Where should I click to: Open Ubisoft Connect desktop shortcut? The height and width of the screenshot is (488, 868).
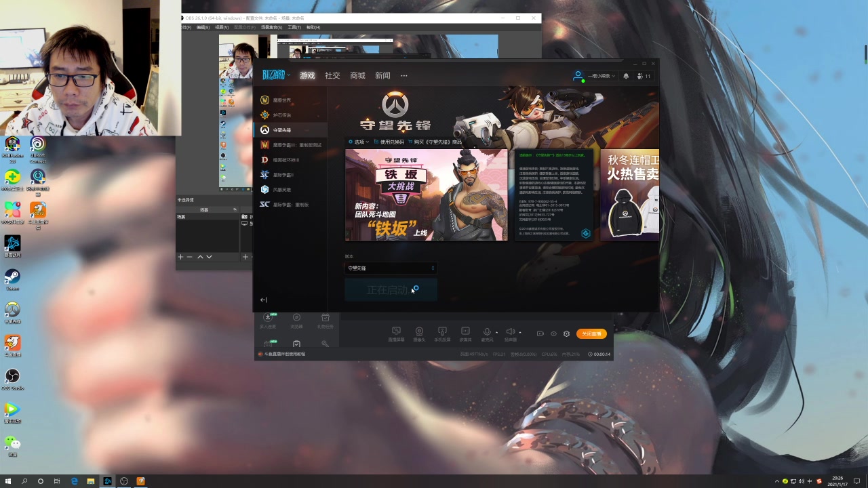pyautogui.click(x=38, y=149)
